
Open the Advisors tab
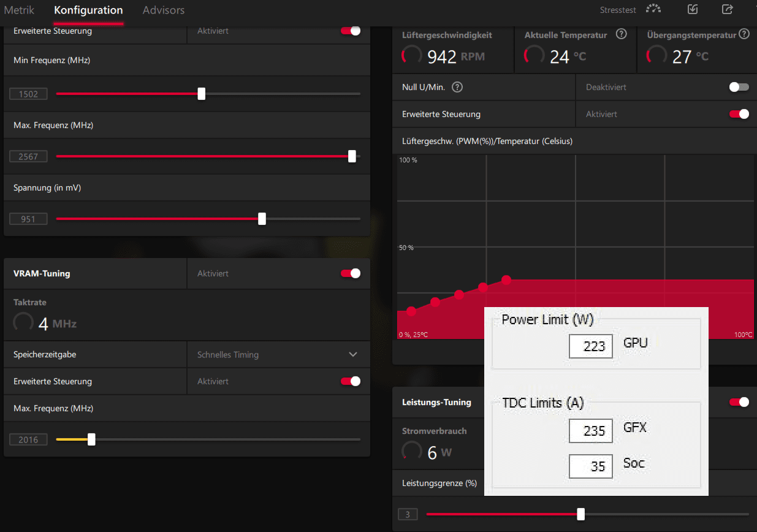point(164,10)
